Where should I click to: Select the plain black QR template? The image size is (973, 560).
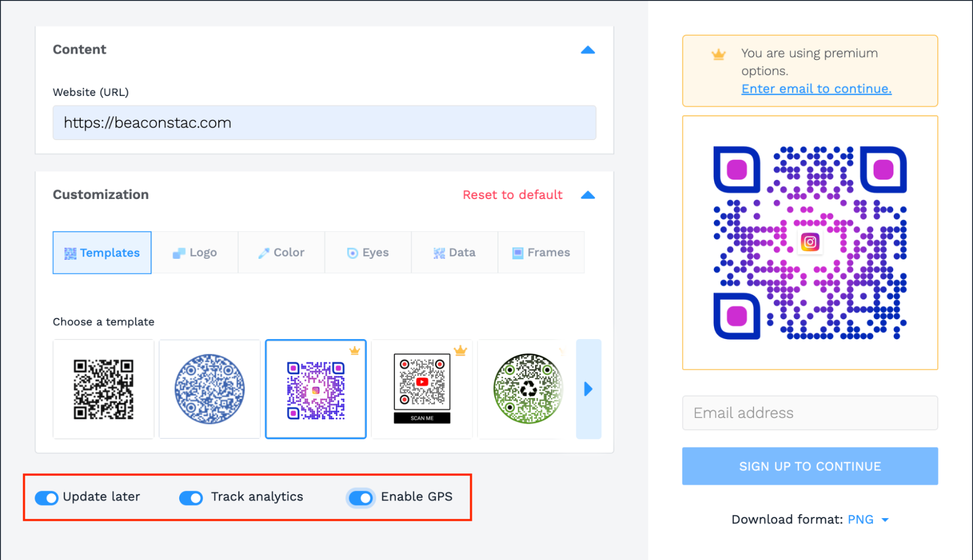tap(103, 389)
